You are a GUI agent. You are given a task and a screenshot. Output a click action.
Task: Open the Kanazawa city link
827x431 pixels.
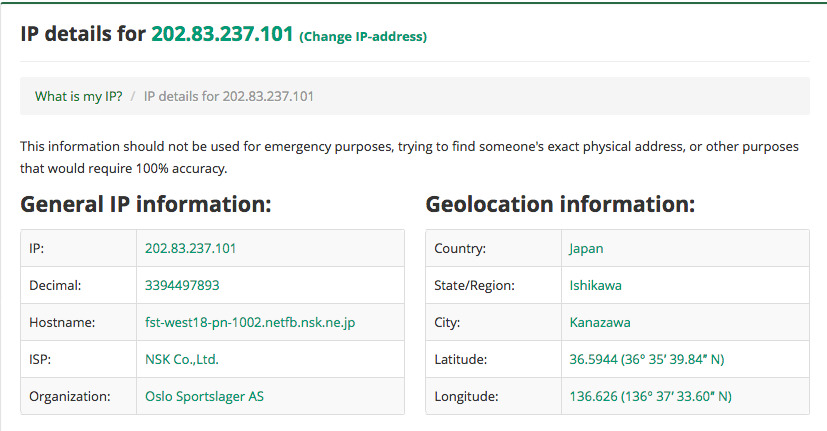coord(600,322)
